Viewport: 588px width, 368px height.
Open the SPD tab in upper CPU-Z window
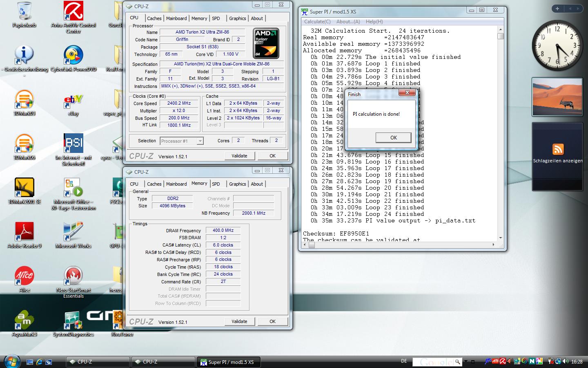[x=216, y=18]
